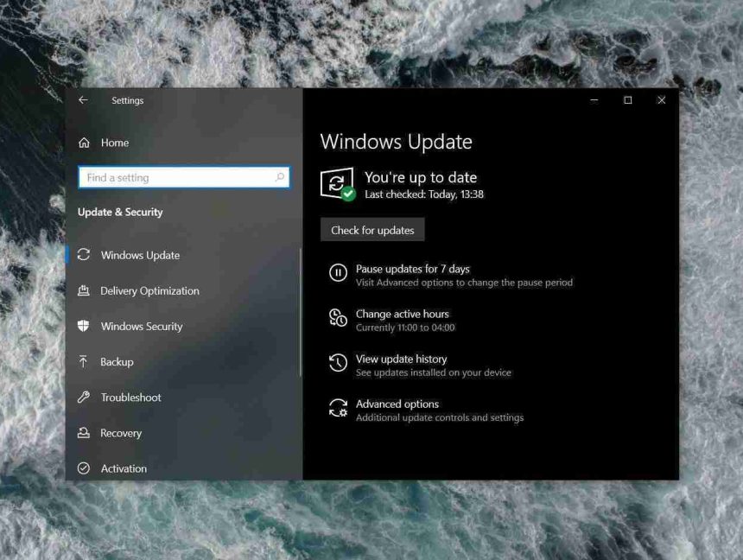This screenshot has height=560, width=743.
Task: Open Advanced options
Action: click(x=397, y=404)
